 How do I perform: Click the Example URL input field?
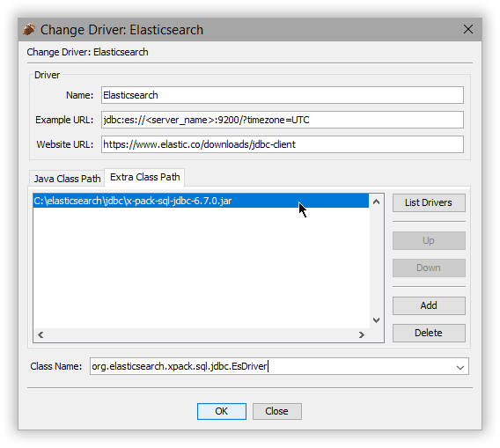click(283, 120)
